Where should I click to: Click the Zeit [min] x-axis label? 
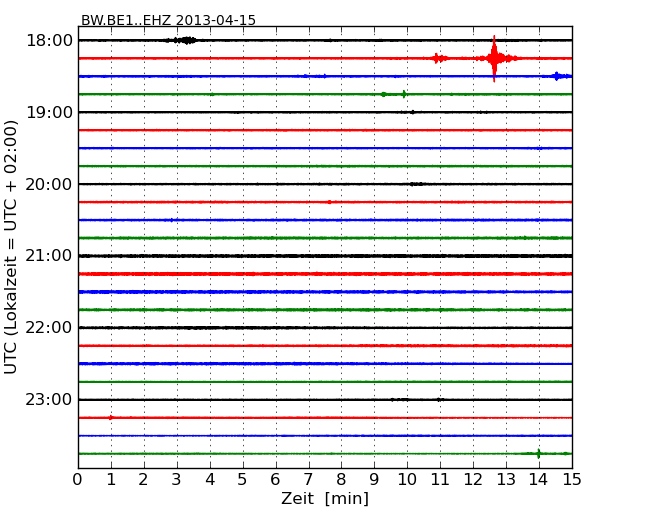[x=325, y=498]
